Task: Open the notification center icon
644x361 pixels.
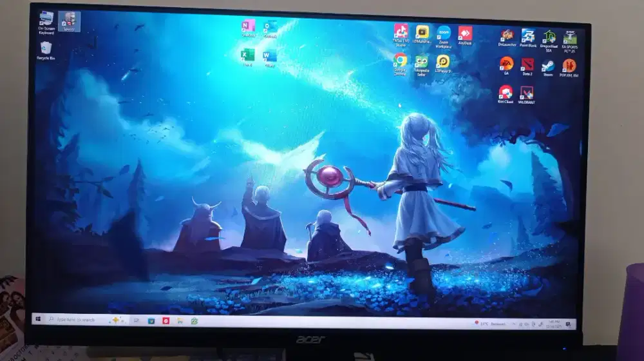Action: click(569, 325)
